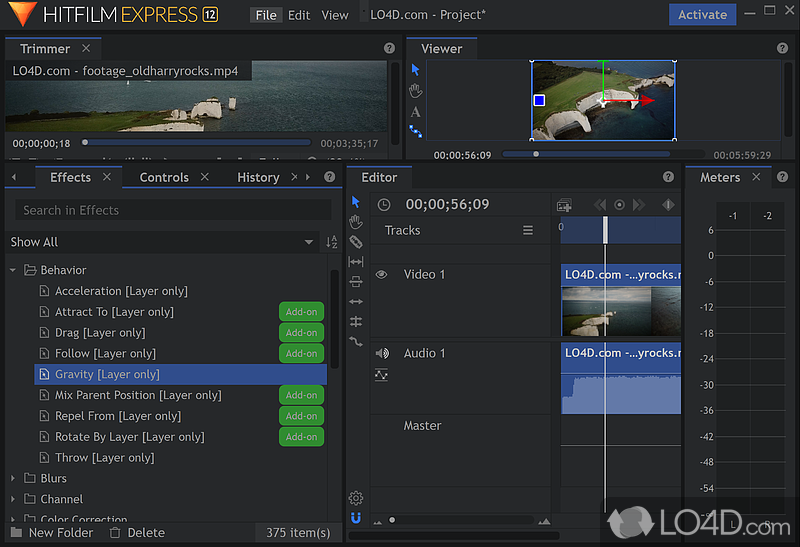Toggle alphabetical sort in Effects panel
The height and width of the screenshot is (547, 800).
[x=332, y=242]
